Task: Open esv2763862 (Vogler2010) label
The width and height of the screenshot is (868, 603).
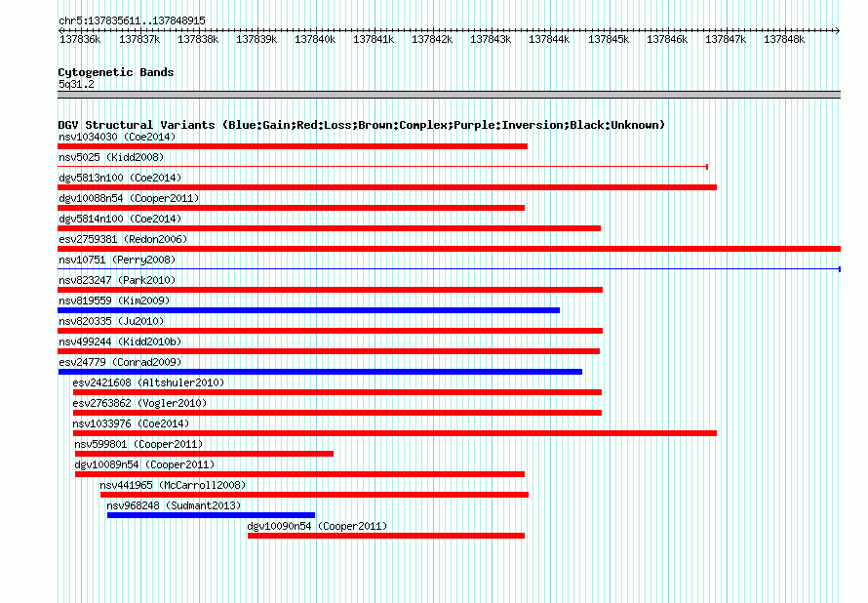Action: 139,403
